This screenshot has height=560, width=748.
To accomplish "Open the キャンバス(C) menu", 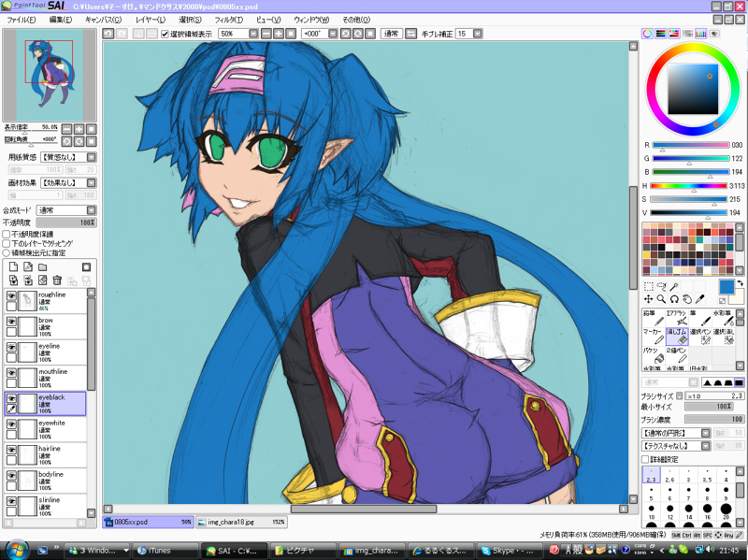I will click(x=103, y=20).
